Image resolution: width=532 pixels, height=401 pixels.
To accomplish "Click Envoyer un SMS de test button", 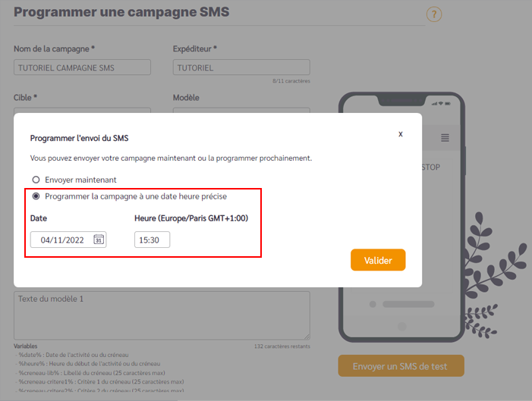I will (401, 365).
